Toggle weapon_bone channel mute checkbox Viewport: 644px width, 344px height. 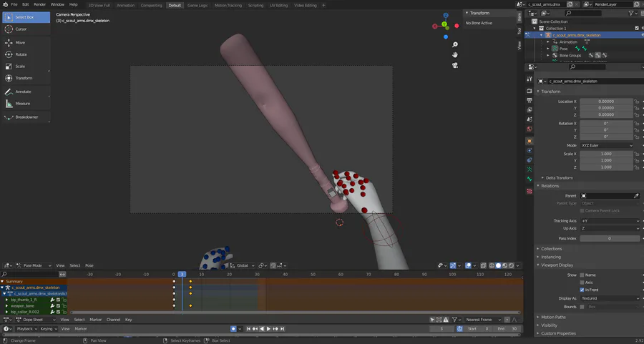[59, 306]
